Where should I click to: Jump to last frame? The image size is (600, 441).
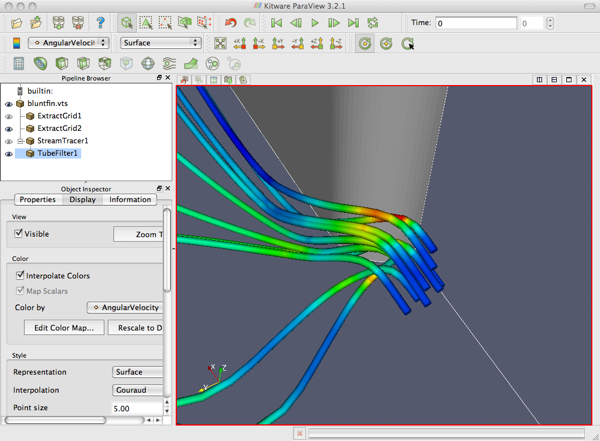pyautogui.click(x=353, y=23)
